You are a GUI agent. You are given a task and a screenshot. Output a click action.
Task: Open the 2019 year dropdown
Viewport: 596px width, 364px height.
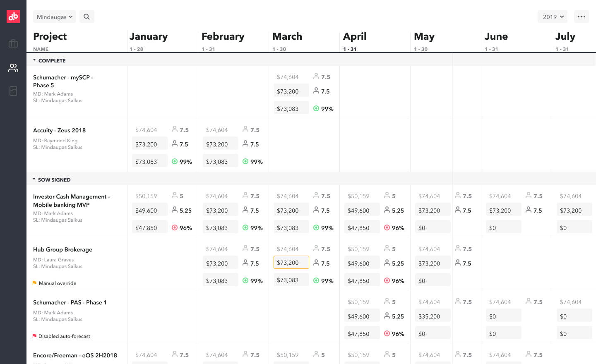pos(553,17)
